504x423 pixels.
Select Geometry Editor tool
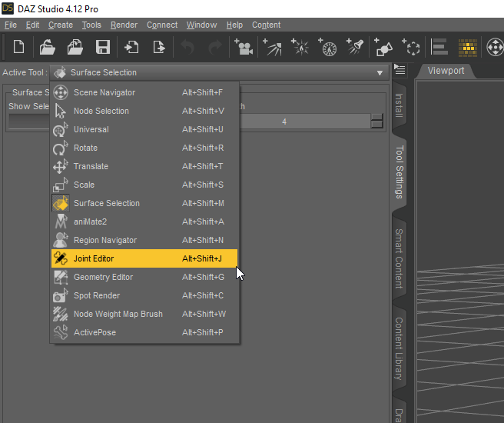144,277
